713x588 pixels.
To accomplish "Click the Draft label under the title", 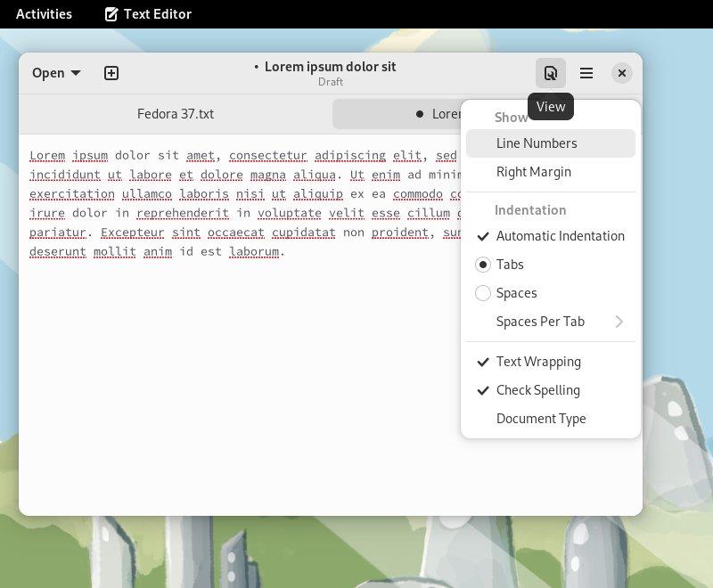I will coord(331,81).
